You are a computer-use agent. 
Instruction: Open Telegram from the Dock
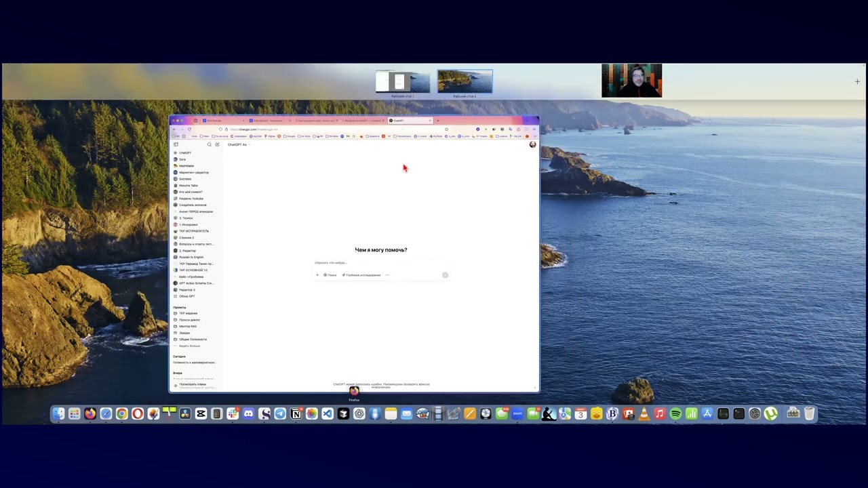click(280, 413)
